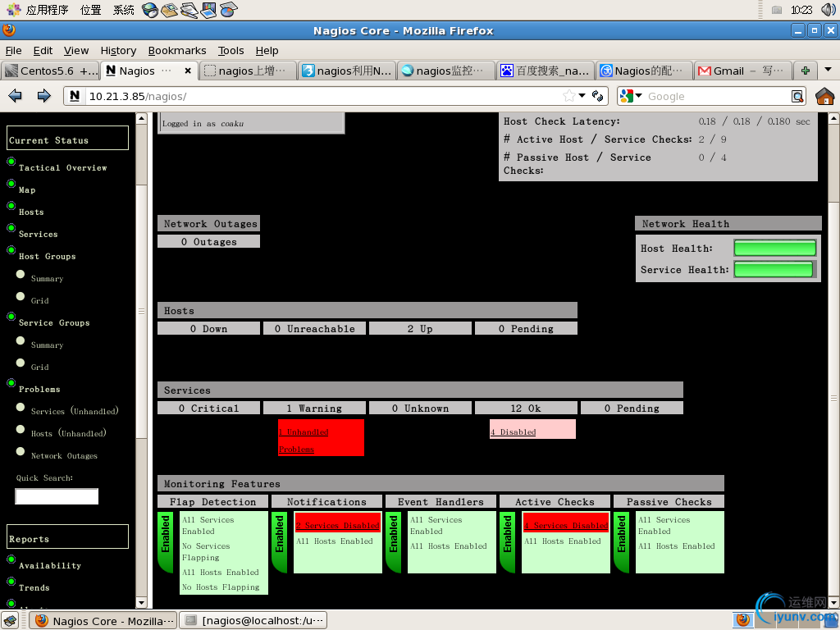The width and height of the screenshot is (840, 630).
Task: Click Flap Detection Enabled green bar
Action: [166, 541]
